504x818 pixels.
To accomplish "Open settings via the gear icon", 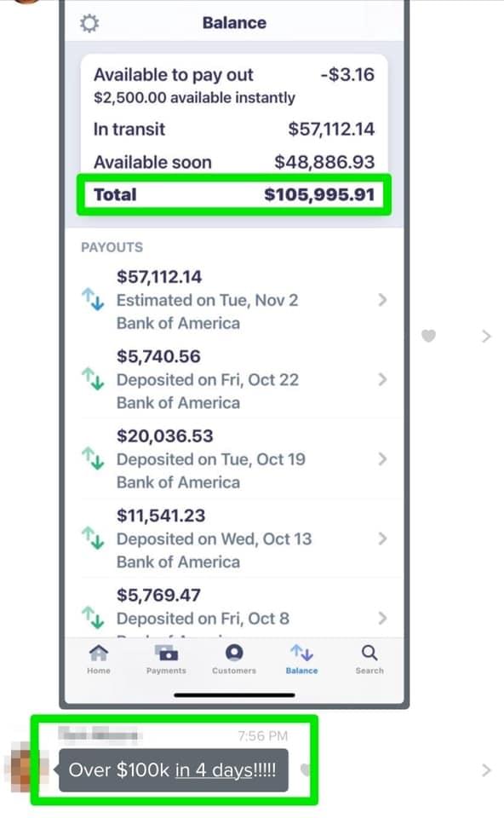I will click(x=89, y=24).
